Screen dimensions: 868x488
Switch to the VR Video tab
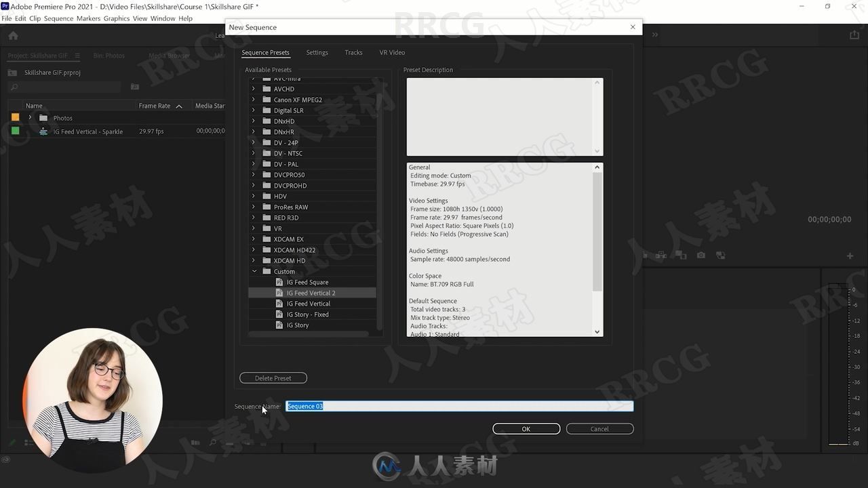(392, 52)
